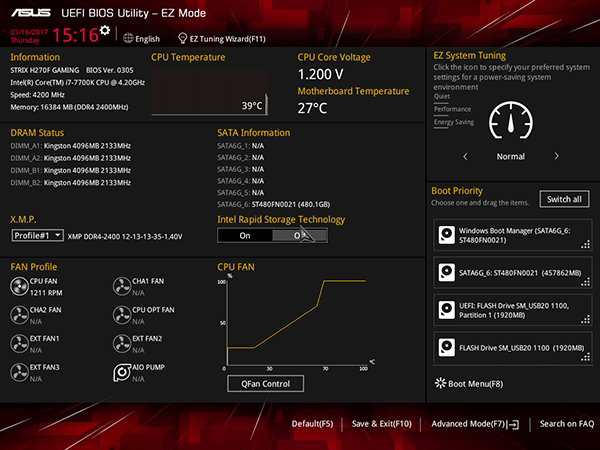Click the Boot Menu snowflake icon
This screenshot has height=450, width=600.
coord(440,383)
